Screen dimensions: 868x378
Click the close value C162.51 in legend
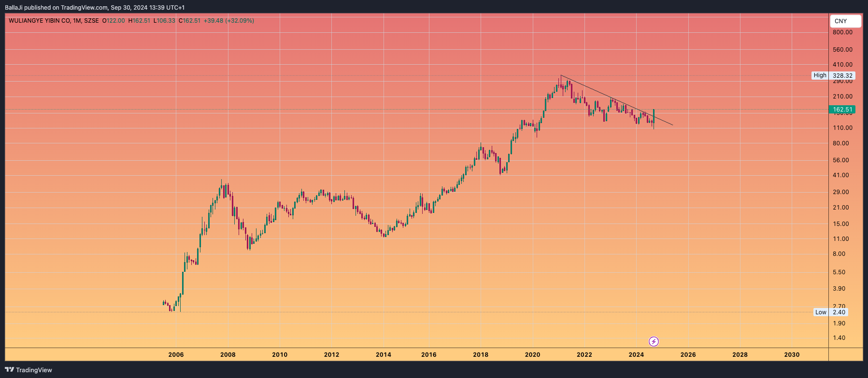pyautogui.click(x=189, y=21)
